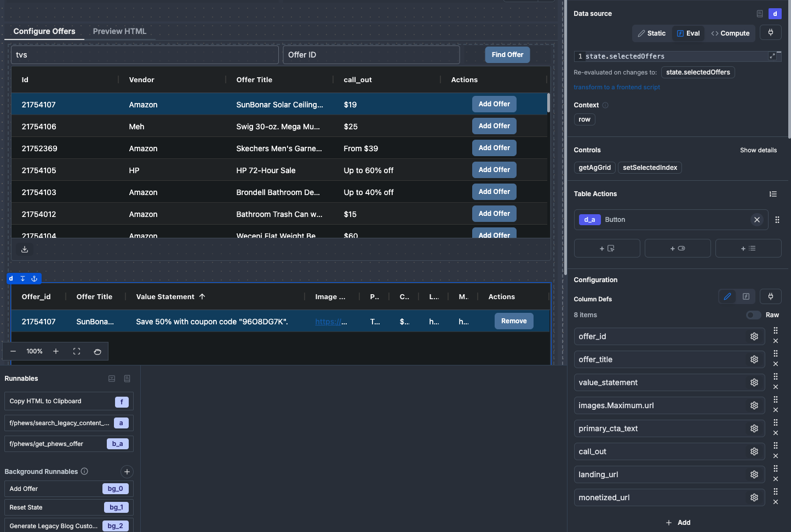
Task: Add a new button table action
Action: click(x=607, y=248)
